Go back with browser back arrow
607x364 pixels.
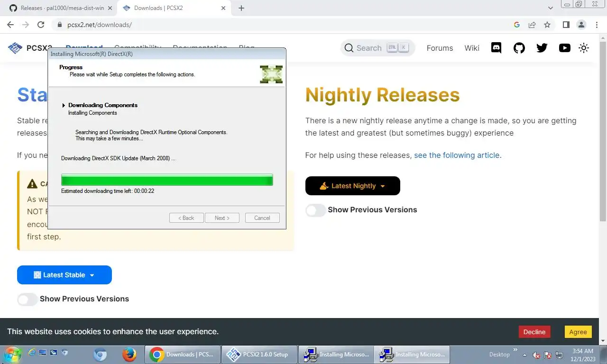10,25
